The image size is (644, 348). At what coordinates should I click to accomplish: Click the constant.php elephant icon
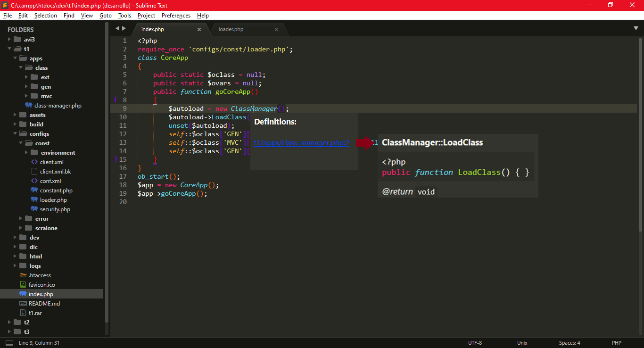(34, 190)
